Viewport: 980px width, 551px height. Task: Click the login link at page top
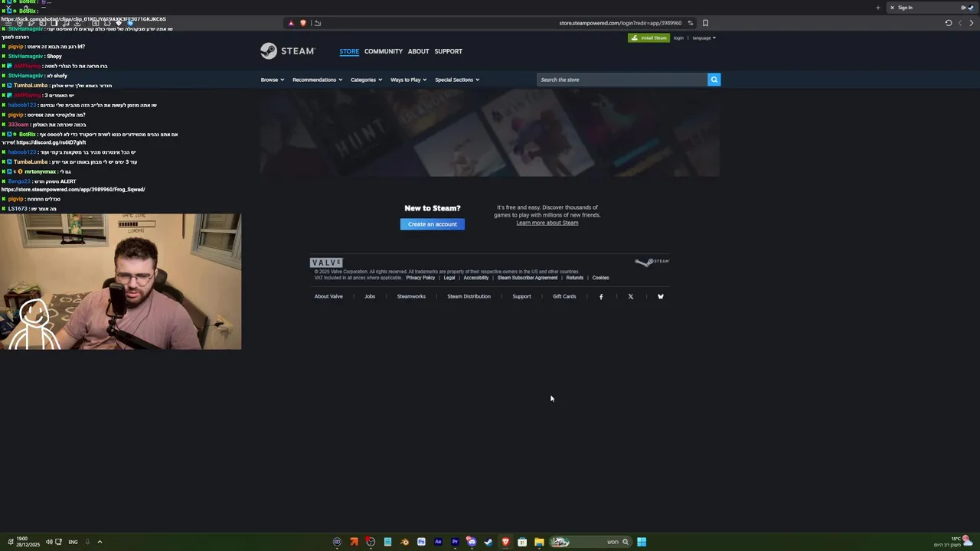coord(678,37)
